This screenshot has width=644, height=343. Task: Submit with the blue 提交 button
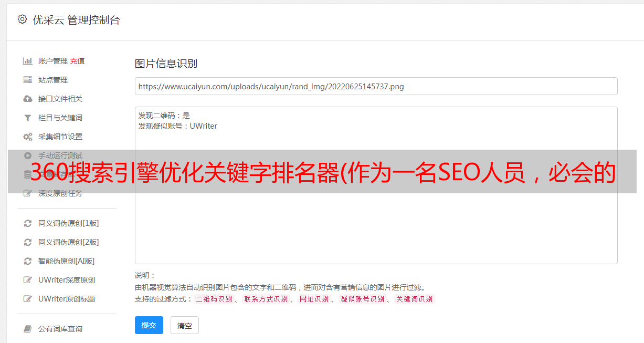pos(149,325)
